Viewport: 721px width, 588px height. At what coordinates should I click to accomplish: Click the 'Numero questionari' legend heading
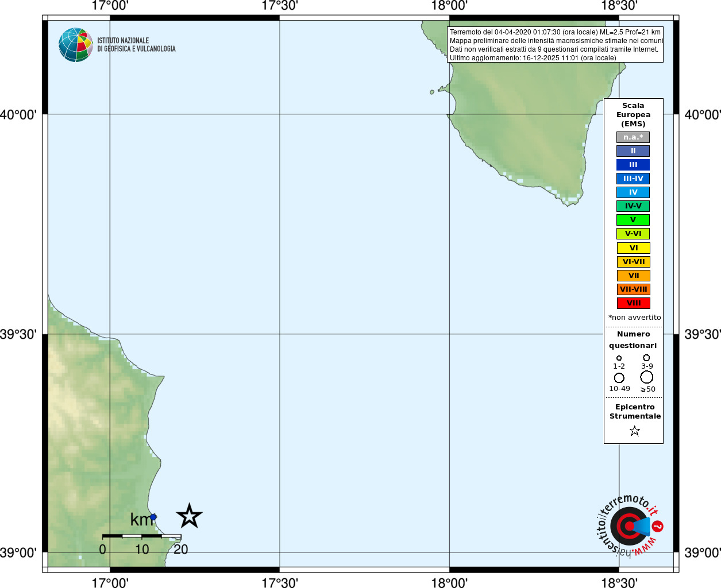633,340
